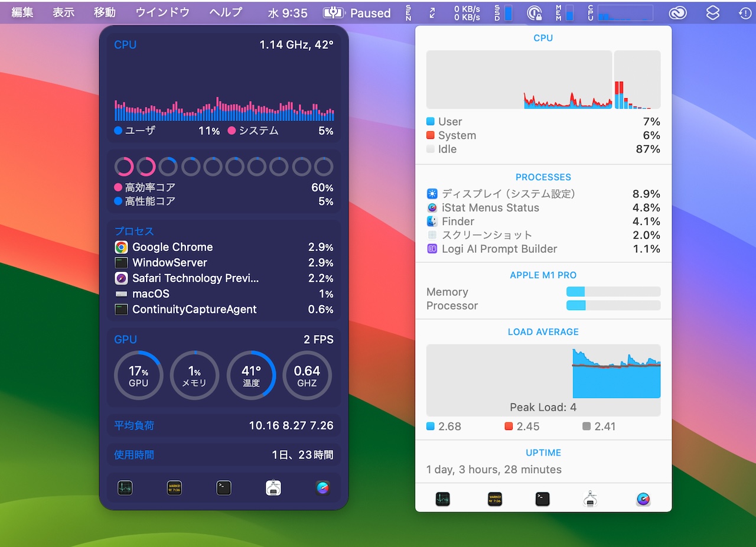Open the 移動 menu
756x547 pixels.
point(105,12)
